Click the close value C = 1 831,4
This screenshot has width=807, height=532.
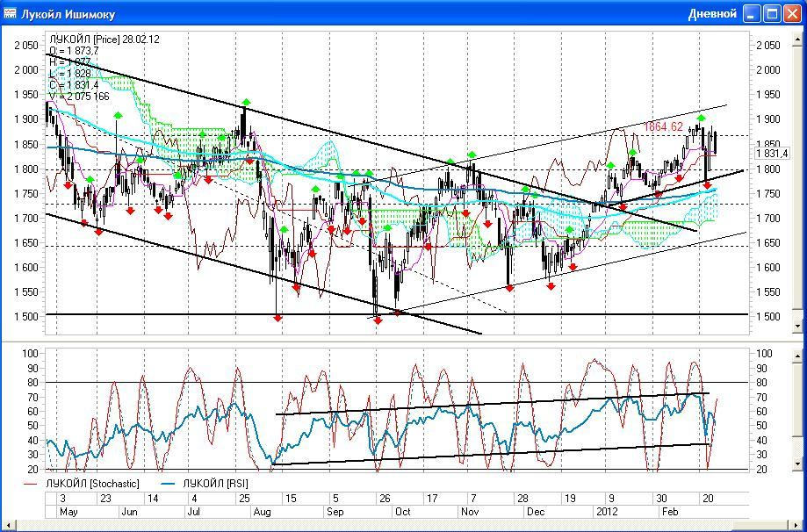(x=74, y=85)
